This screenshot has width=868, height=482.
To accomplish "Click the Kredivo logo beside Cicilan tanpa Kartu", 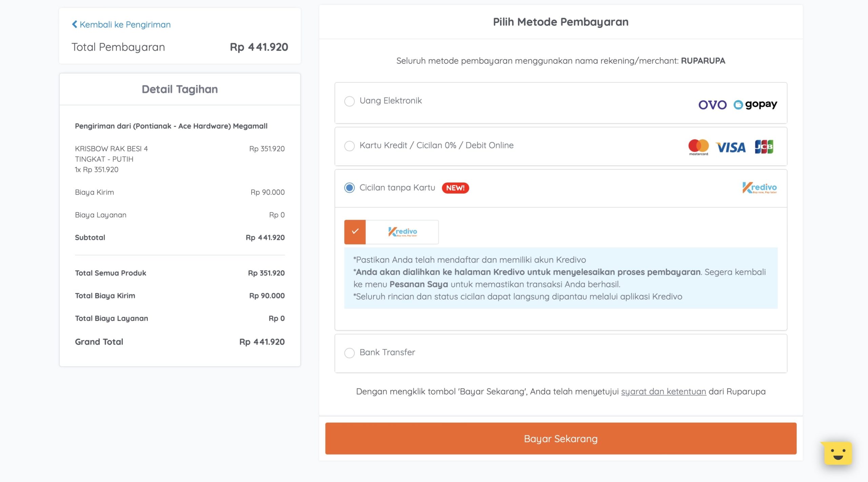I will coord(759,188).
